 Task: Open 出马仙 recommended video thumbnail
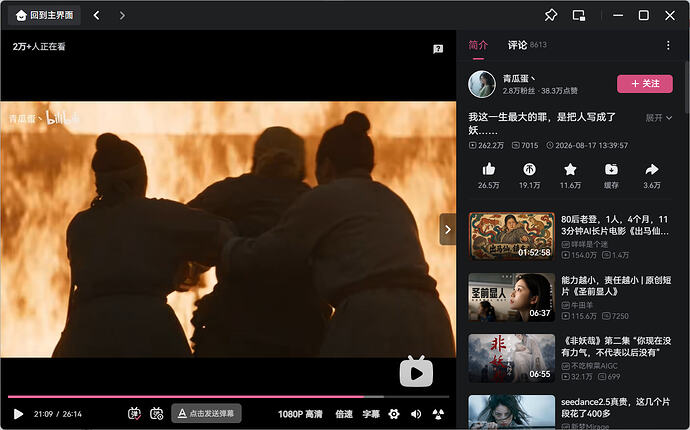[x=512, y=236]
